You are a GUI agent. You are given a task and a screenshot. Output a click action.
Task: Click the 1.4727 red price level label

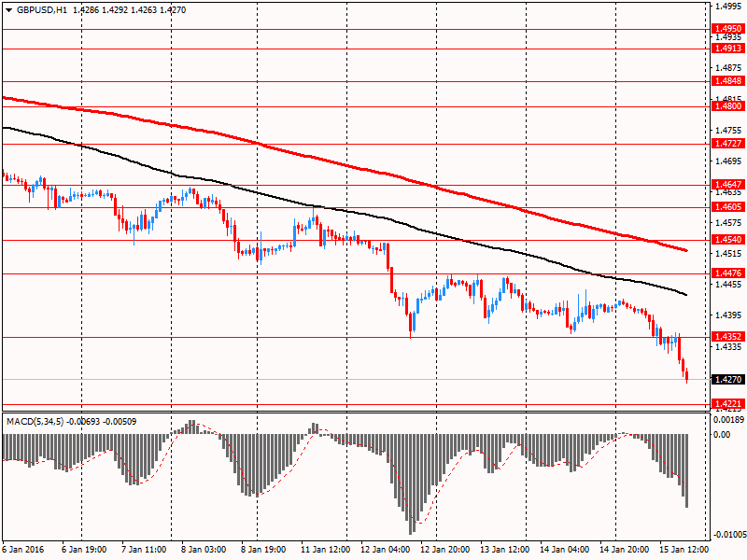pos(728,144)
